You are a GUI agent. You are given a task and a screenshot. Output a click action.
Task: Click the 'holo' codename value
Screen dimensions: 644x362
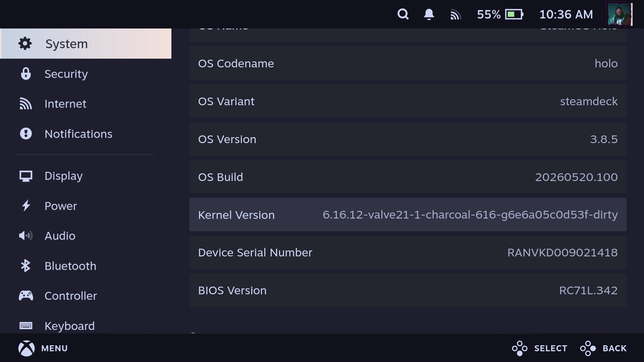[606, 63]
